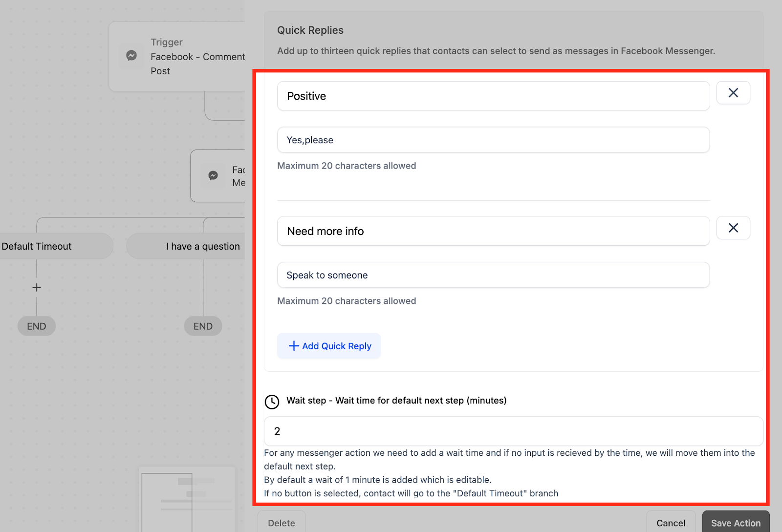Edit the Positive title field

(493, 96)
